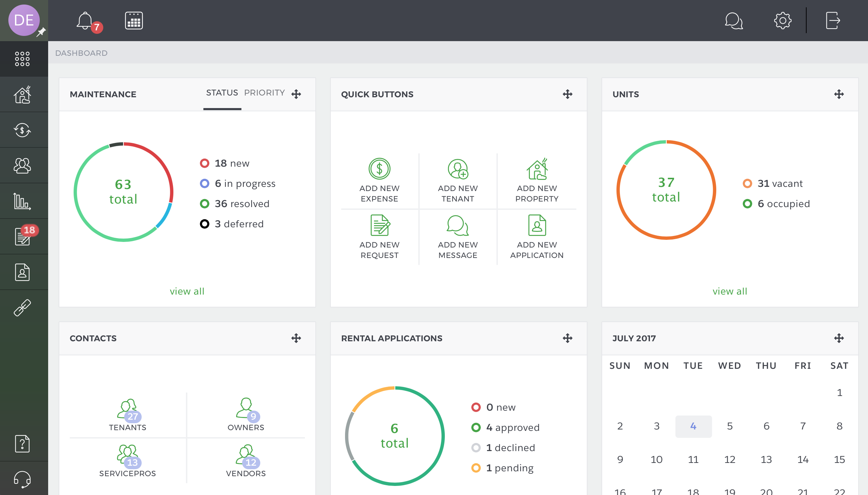
Task: Open the messages chat icon
Action: (x=733, y=21)
